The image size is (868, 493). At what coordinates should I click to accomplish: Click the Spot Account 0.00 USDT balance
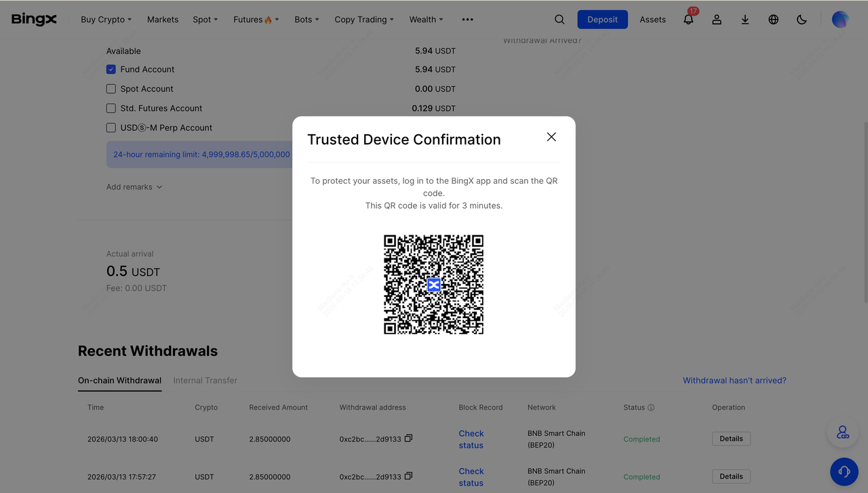435,89
